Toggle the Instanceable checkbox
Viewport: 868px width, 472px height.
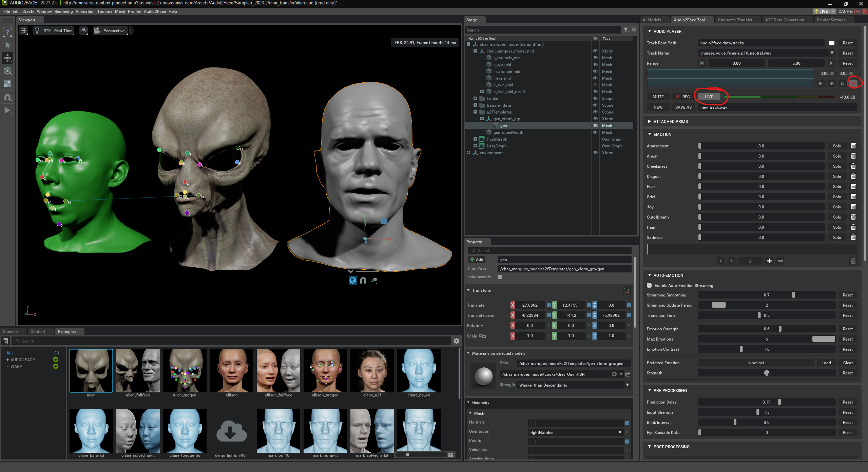click(499, 277)
